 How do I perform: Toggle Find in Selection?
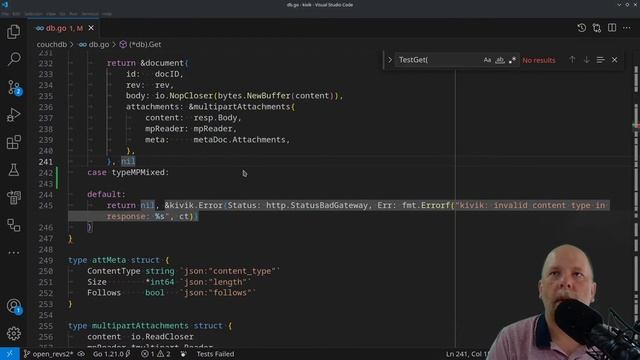pyautogui.click(x=600, y=60)
